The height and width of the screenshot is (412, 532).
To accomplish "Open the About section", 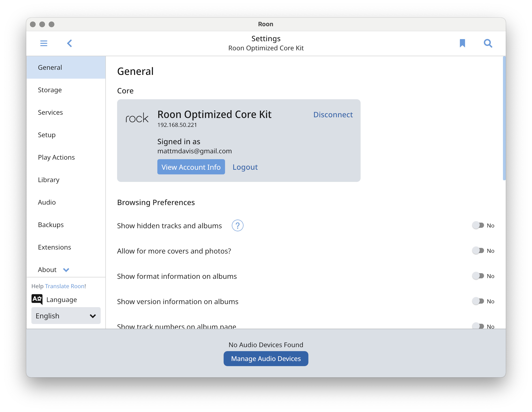I will (x=47, y=269).
